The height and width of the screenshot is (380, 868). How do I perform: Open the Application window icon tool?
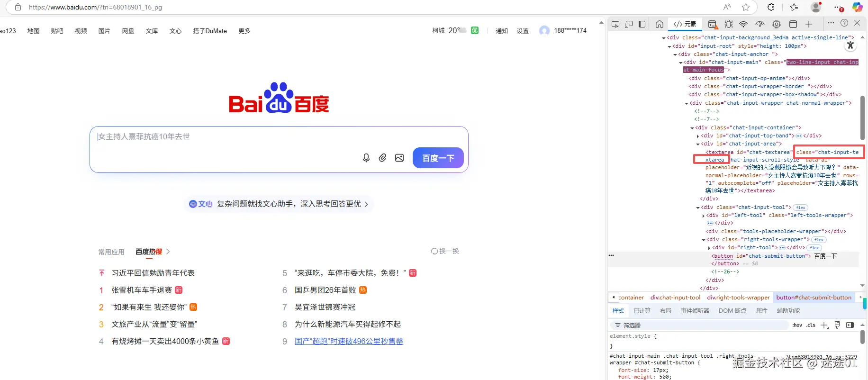pos(793,24)
